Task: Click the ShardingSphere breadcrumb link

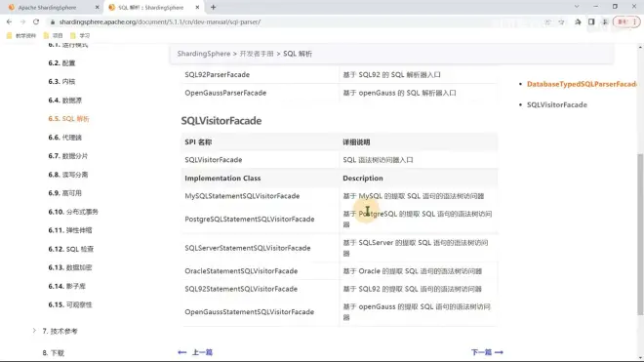Action: click(204, 54)
